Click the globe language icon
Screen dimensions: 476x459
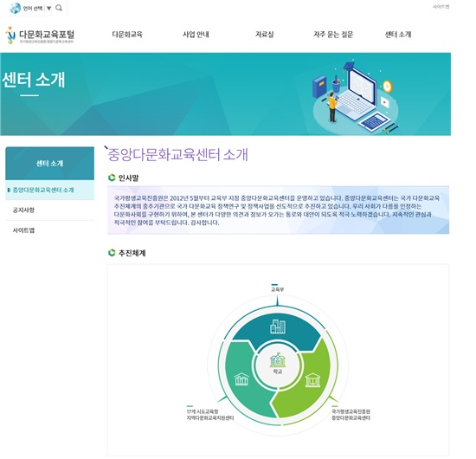16,8
